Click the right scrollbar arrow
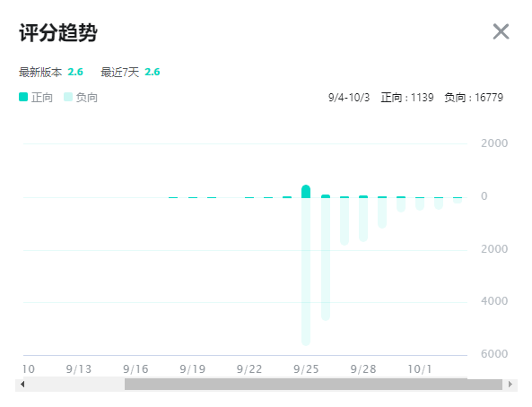The height and width of the screenshot is (407, 532). [510, 385]
